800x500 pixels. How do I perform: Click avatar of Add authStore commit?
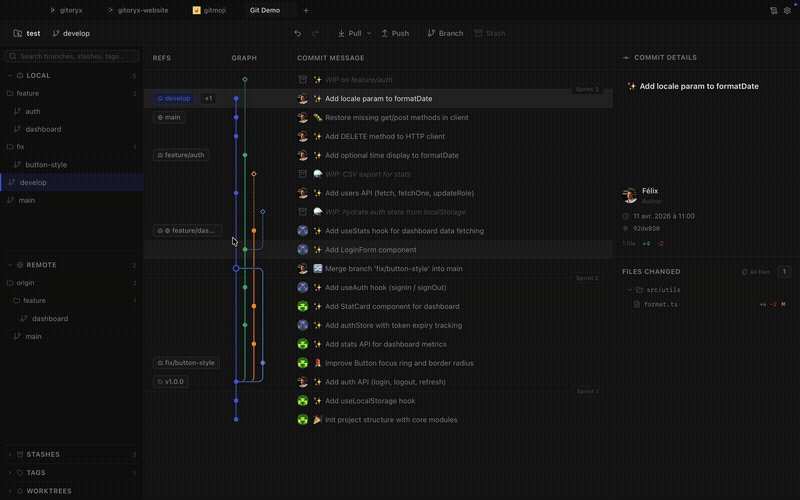303,325
